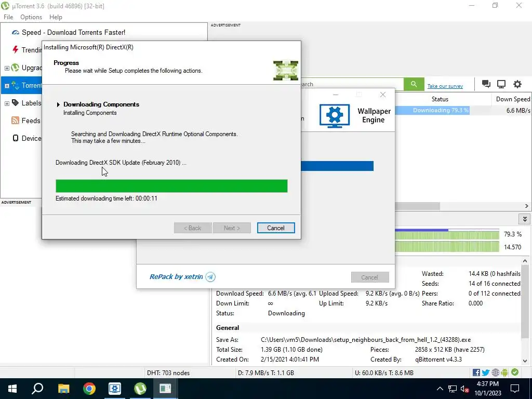Expand the Upgrade tree node

tap(7, 68)
